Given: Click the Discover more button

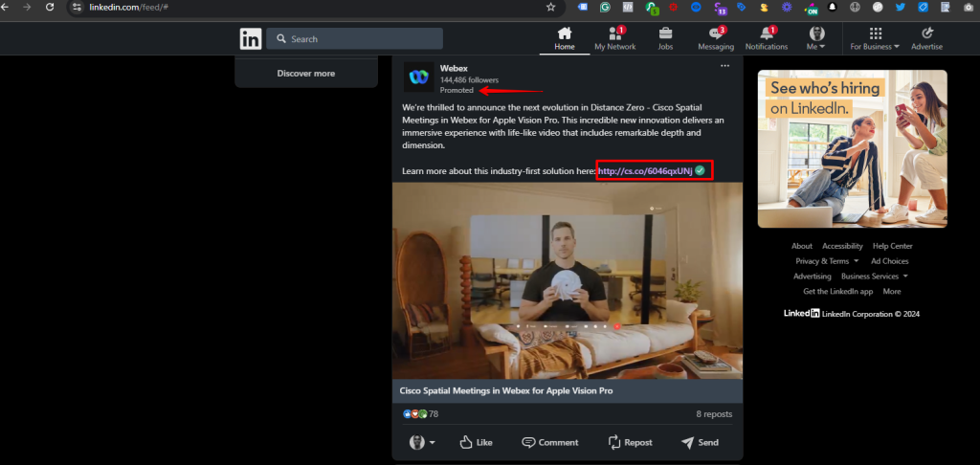Looking at the screenshot, I should point(306,73).
